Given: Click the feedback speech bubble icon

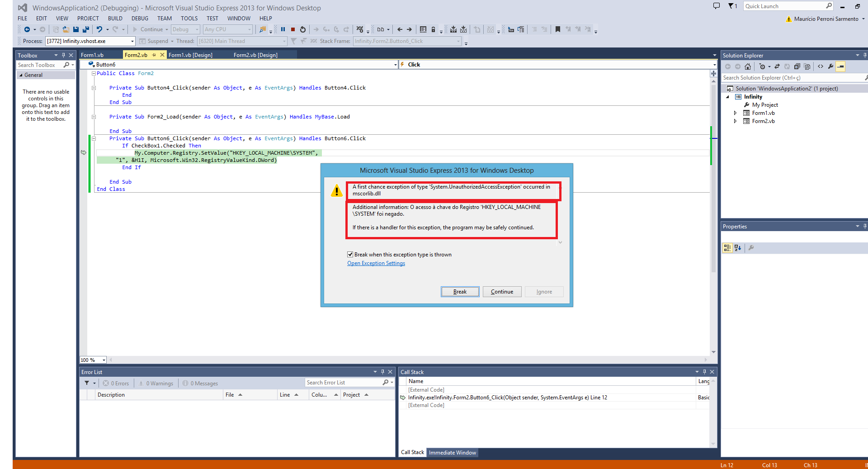Looking at the screenshot, I should pyautogui.click(x=717, y=6).
